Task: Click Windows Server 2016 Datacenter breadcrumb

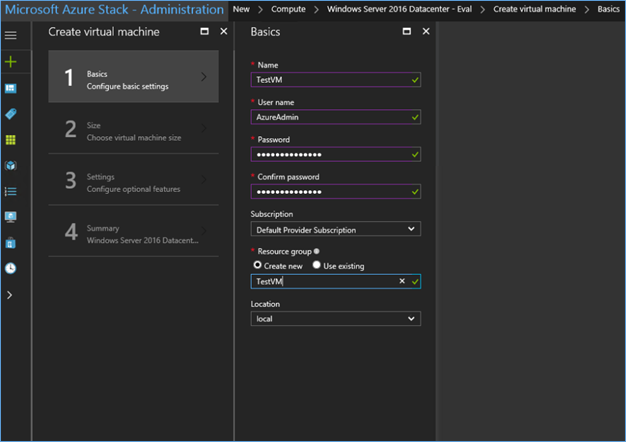Action: pos(399,9)
